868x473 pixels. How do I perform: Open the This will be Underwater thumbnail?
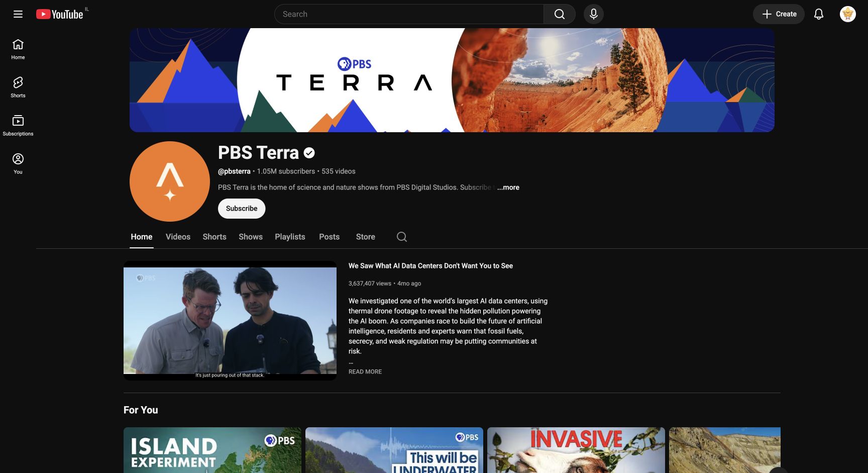(394, 450)
